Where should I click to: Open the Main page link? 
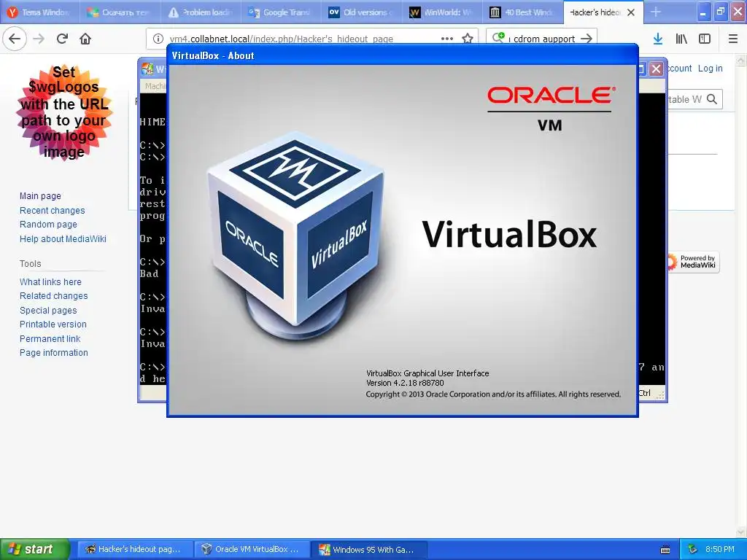click(x=41, y=195)
